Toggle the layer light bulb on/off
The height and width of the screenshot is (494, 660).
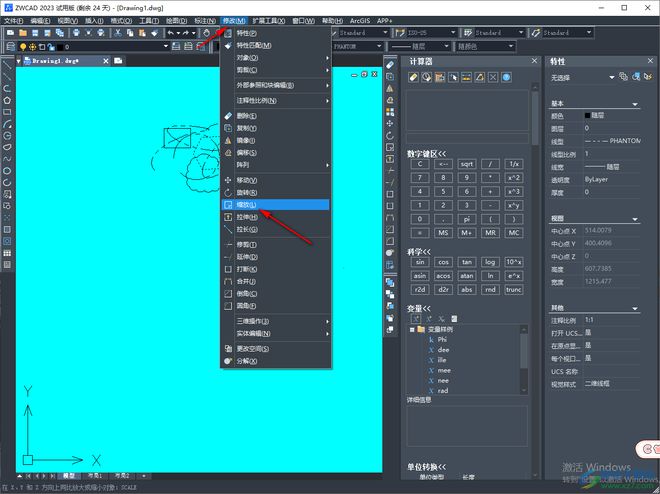(23, 47)
